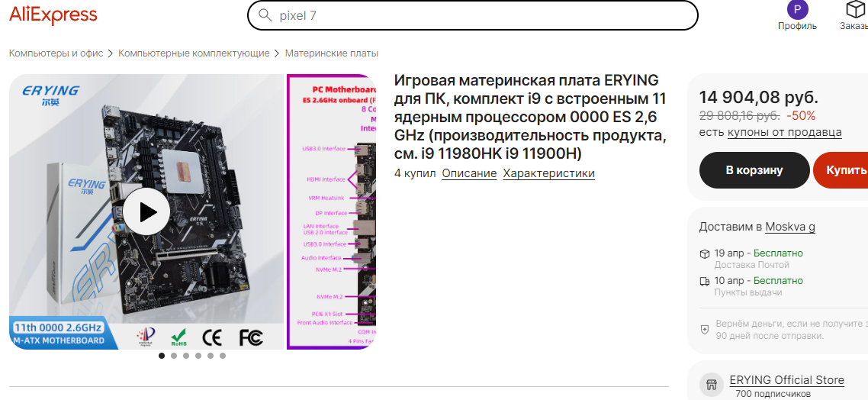The height and width of the screenshot is (400, 868).
Task: Select the last carousel dot
Action: pos(223,356)
